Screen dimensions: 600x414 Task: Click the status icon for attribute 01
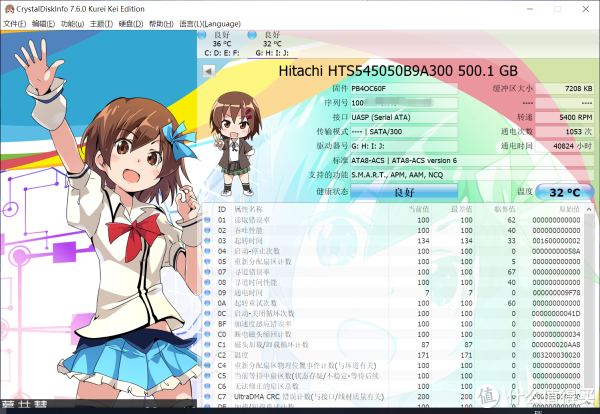207,220
